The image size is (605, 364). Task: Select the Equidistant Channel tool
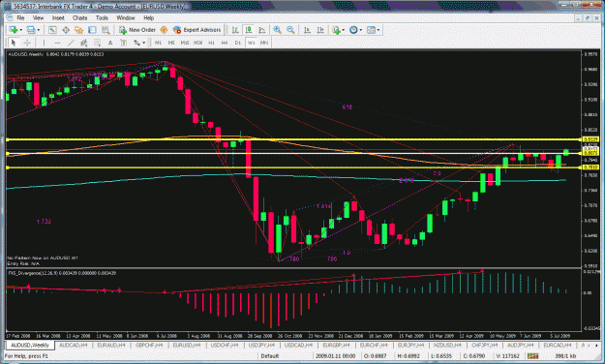[x=83, y=43]
